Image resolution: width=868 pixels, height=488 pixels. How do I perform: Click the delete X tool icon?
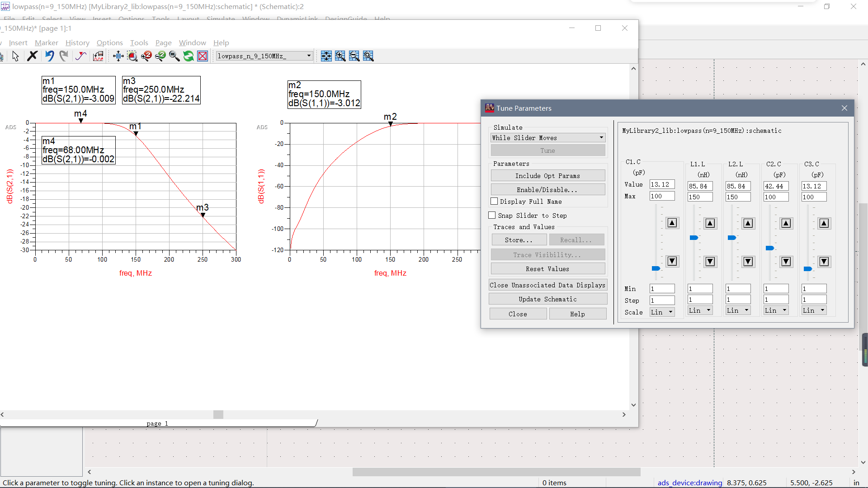tap(32, 56)
